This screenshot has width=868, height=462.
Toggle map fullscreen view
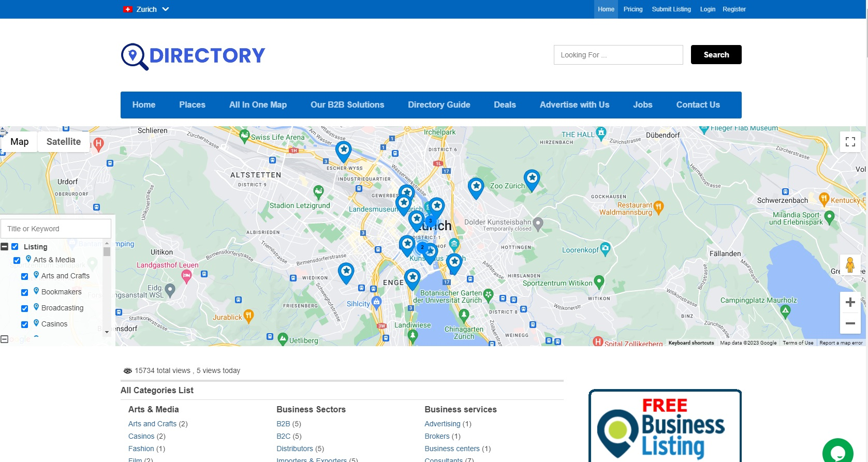coord(850,142)
